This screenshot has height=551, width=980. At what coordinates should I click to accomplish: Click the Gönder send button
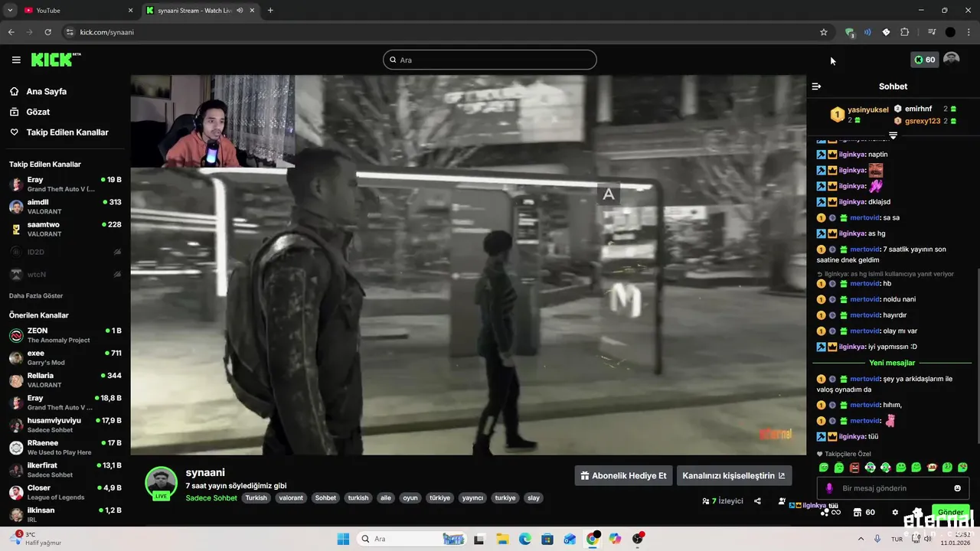(x=950, y=512)
